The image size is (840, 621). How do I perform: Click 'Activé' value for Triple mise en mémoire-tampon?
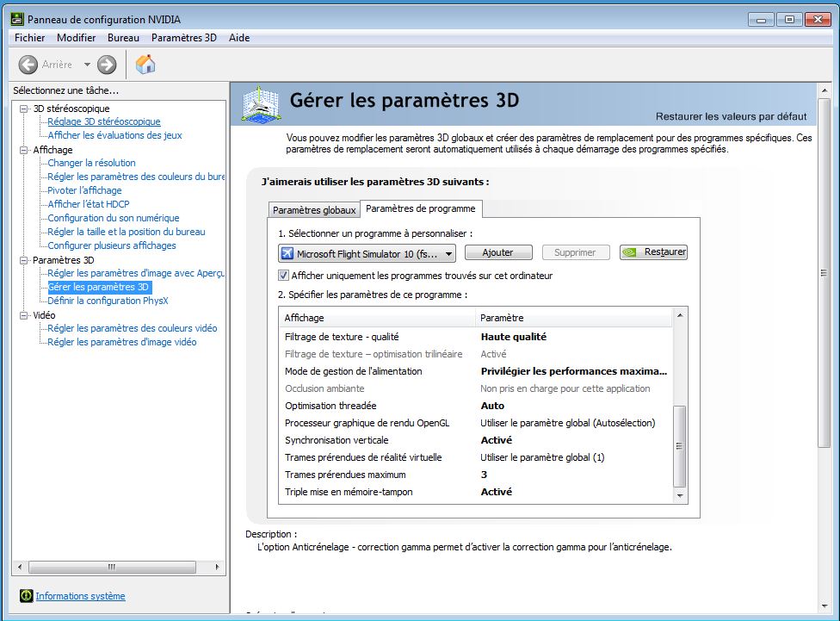pyautogui.click(x=497, y=492)
